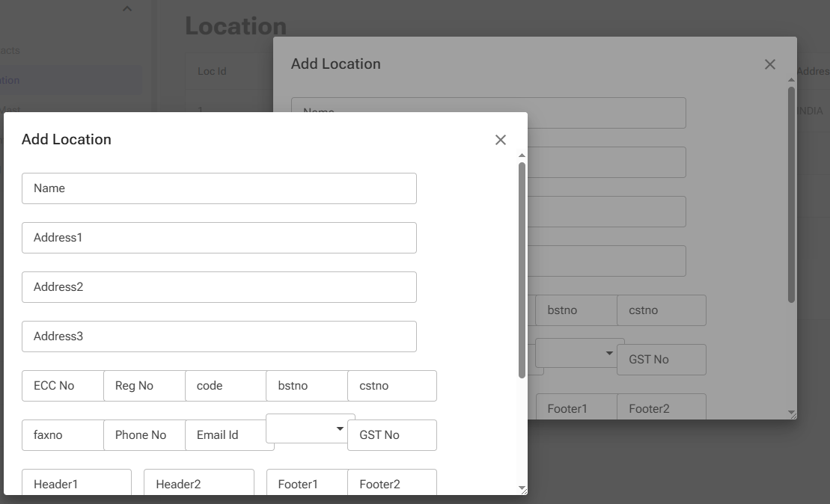
Task: Click scroll-down arrow in front dialog
Action: (x=522, y=488)
